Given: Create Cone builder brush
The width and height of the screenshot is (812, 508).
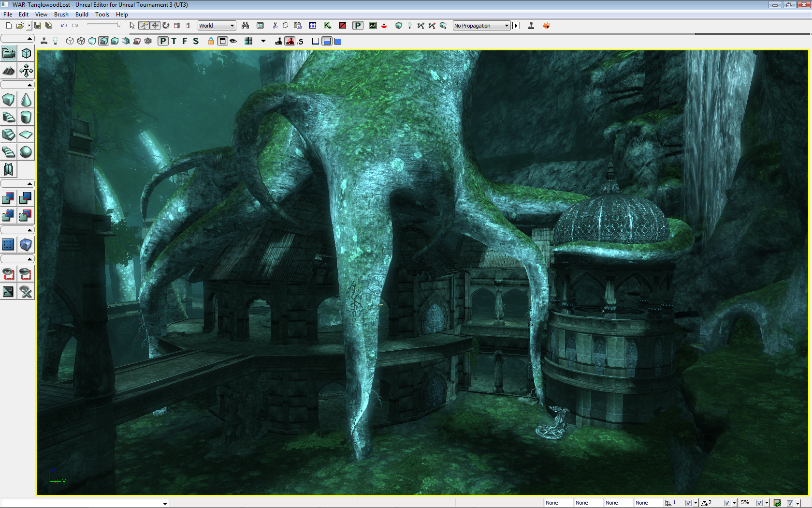Looking at the screenshot, I should coord(26,100).
